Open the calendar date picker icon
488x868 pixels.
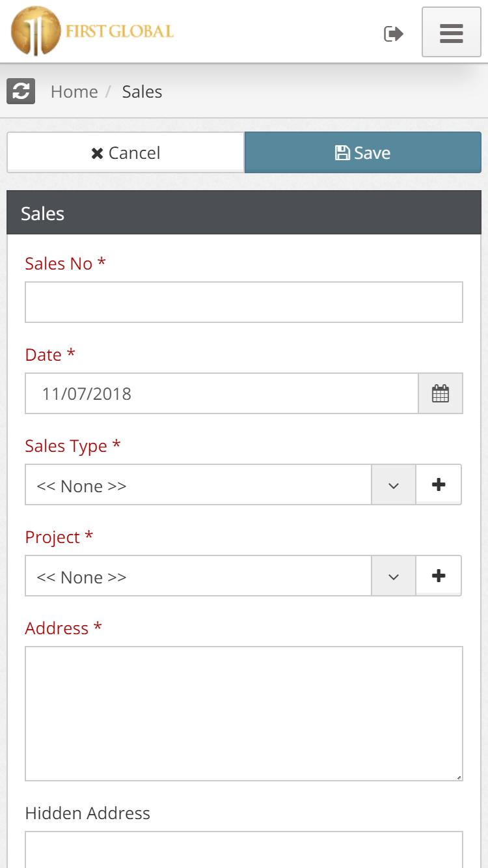coord(441,393)
